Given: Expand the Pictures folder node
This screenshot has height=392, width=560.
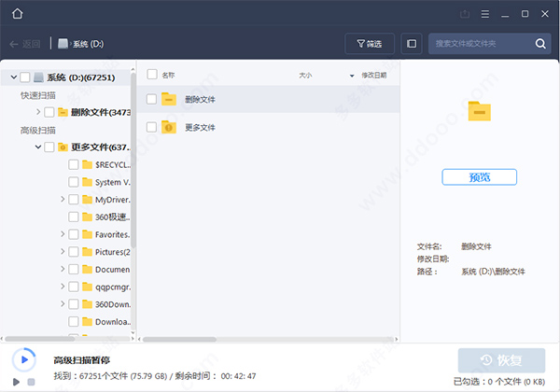Looking at the screenshot, I should click(63, 252).
